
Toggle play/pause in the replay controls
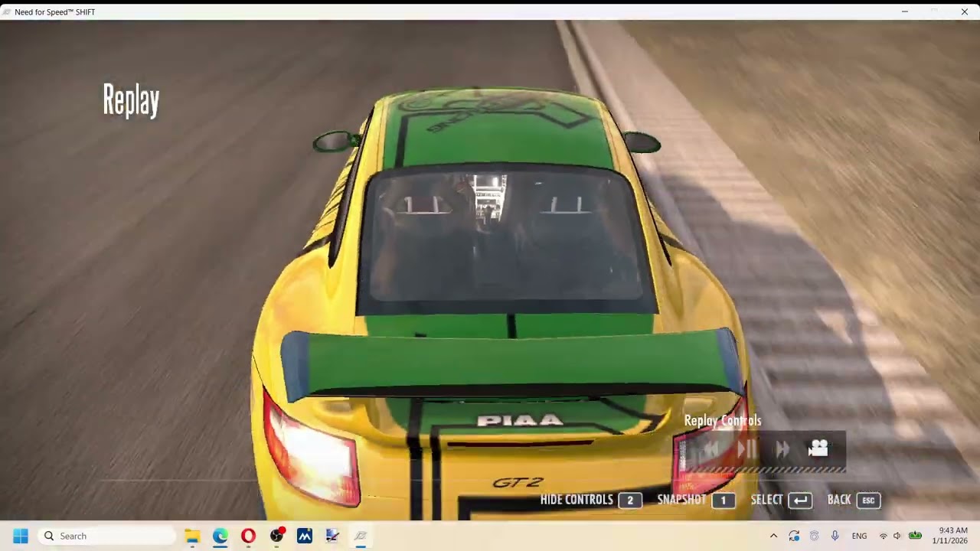click(x=746, y=449)
